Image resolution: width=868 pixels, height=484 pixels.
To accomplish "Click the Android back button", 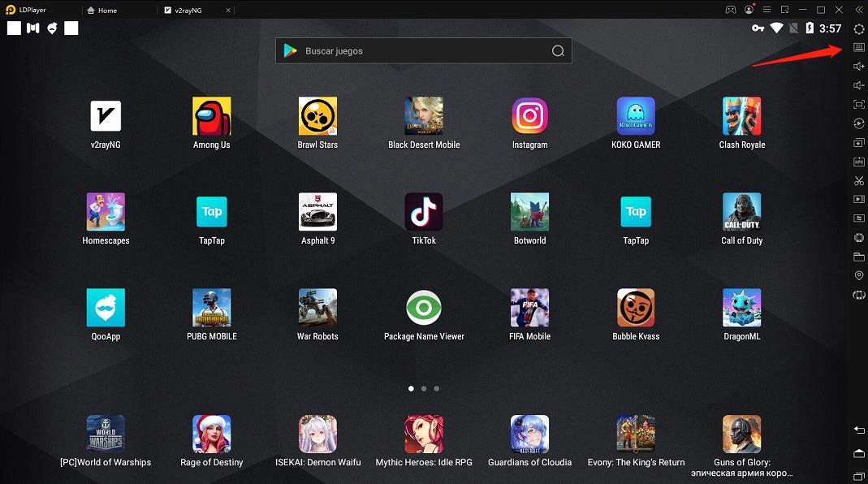I will pos(858,430).
